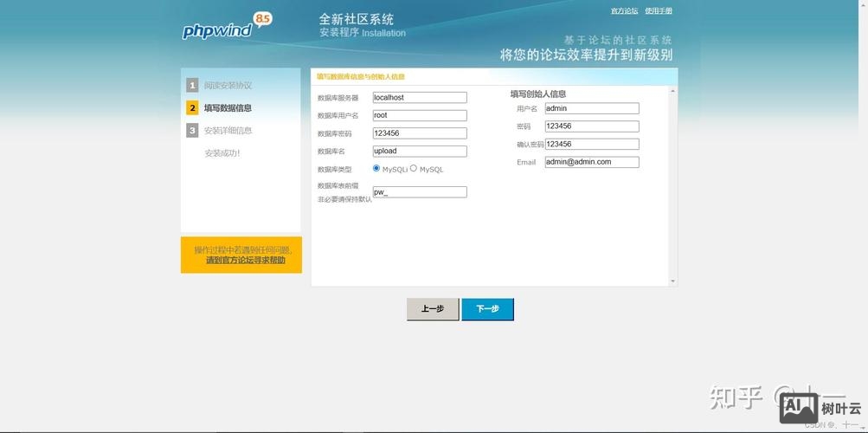This screenshot has width=868, height=433.
Task: Click the step 3 number badge
Action: [x=192, y=131]
